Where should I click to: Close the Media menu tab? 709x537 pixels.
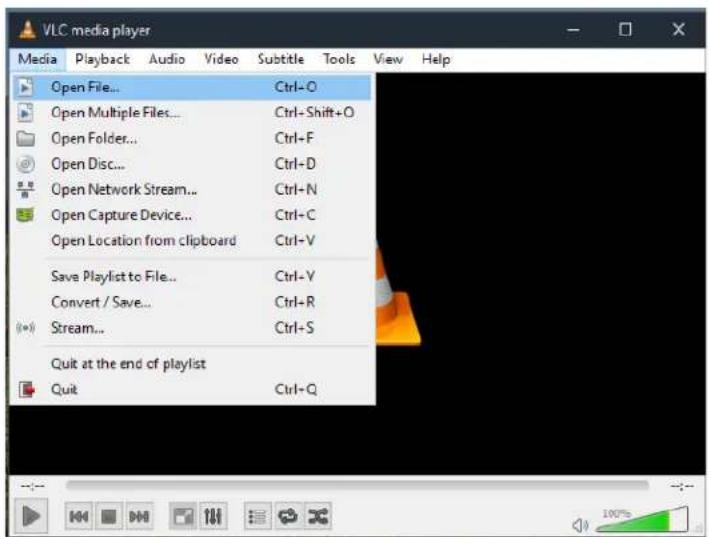(38, 59)
